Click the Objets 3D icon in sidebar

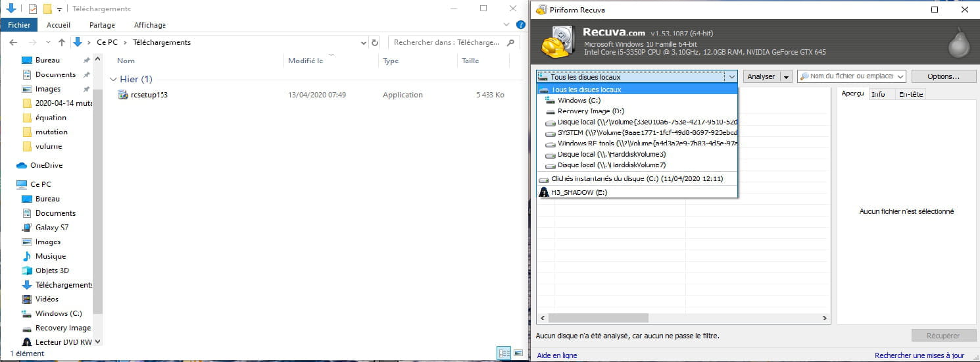26,271
